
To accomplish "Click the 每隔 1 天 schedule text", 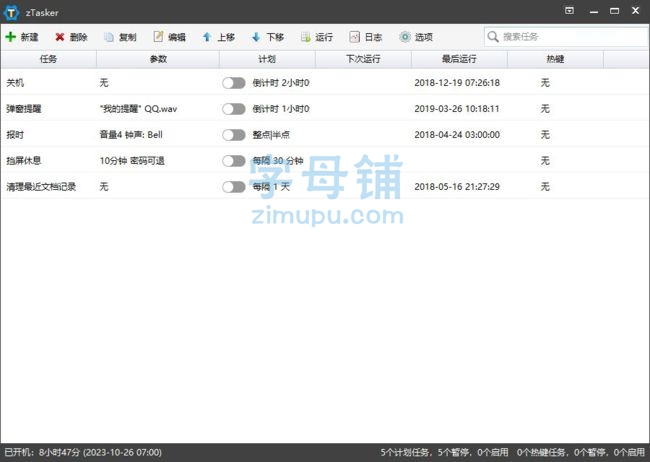I will click(x=271, y=187).
